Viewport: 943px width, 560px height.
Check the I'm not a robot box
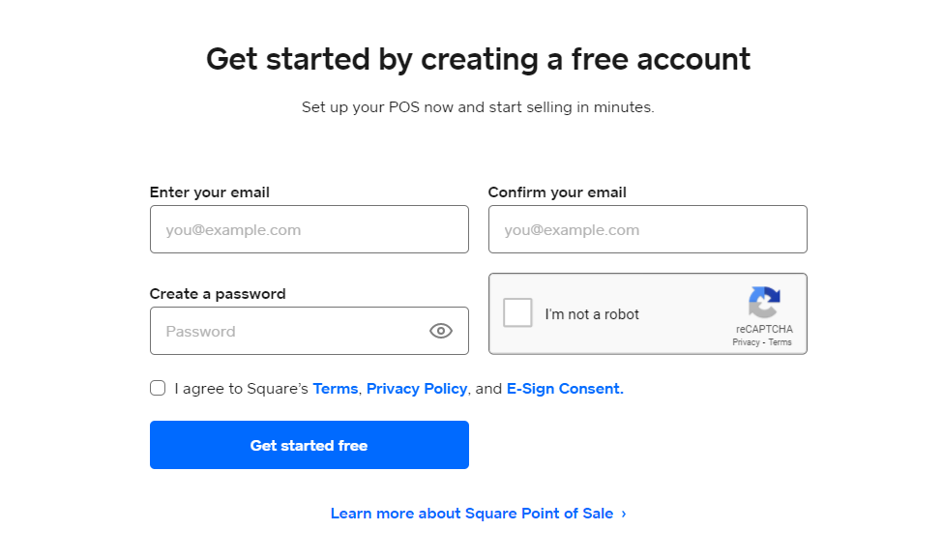[x=517, y=313]
